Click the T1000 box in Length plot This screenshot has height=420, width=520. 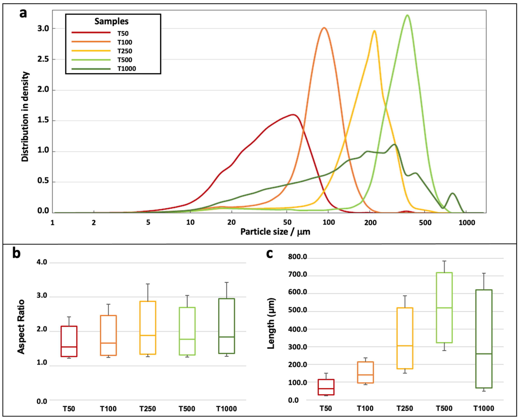(484, 339)
